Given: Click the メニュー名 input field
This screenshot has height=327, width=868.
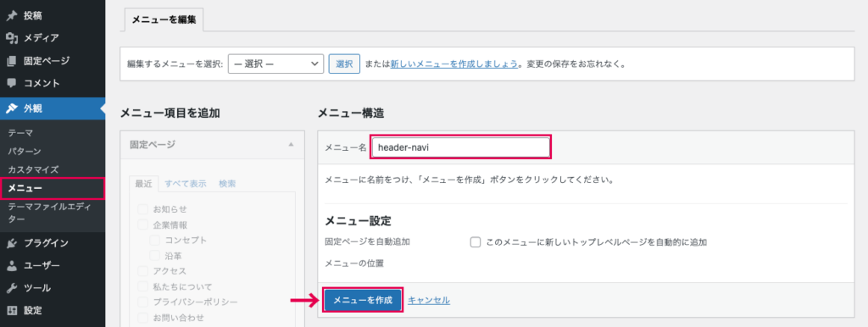Looking at the screenshot, I should [x=460, y=147].
